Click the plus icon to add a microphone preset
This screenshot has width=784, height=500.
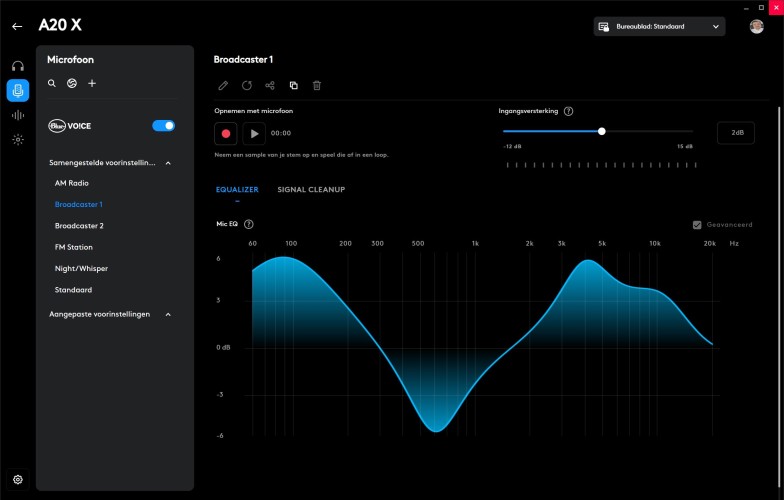pyautogui.click(x=92, y=83)
